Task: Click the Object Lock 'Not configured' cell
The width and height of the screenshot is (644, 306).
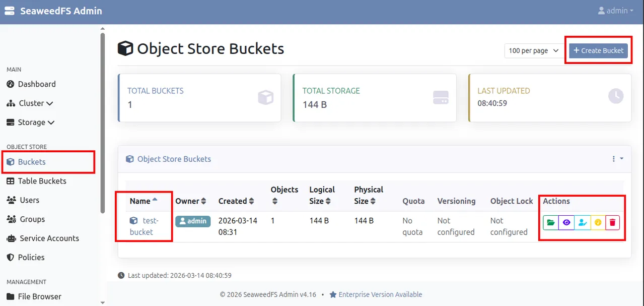Action: (x=509, y=226)
